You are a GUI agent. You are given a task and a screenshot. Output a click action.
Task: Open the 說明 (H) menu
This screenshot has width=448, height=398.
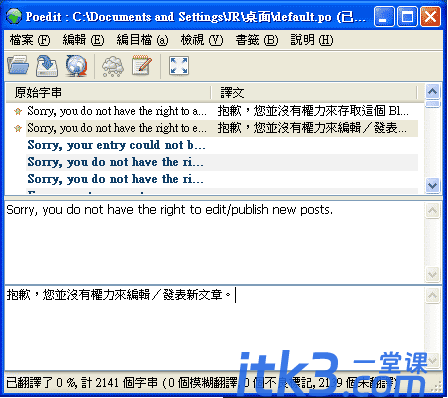click(x=312, y=40)
